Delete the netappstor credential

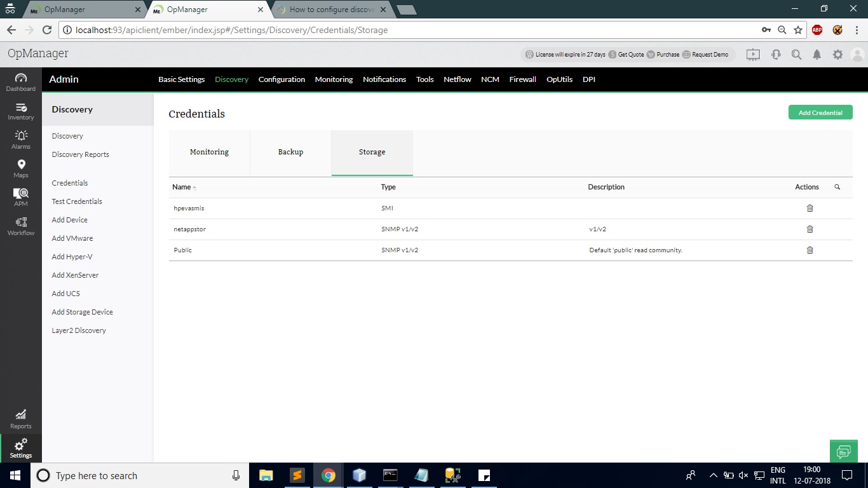(x=810, y=229)
